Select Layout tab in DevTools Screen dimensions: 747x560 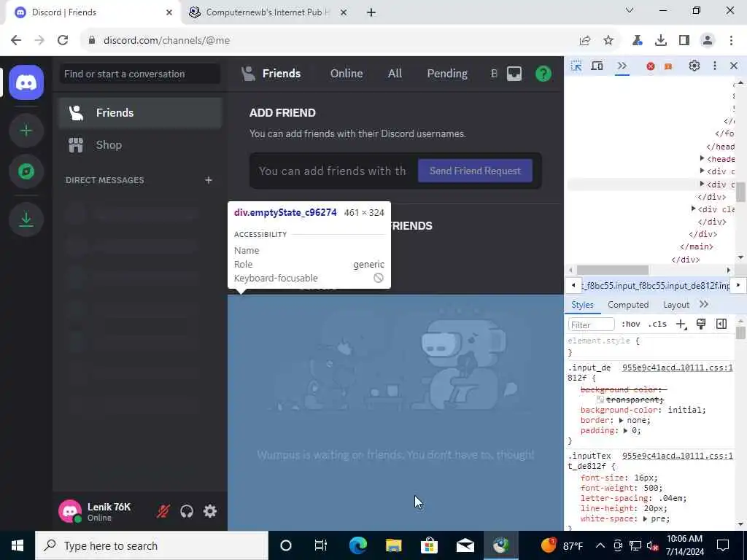click(676, 305)
